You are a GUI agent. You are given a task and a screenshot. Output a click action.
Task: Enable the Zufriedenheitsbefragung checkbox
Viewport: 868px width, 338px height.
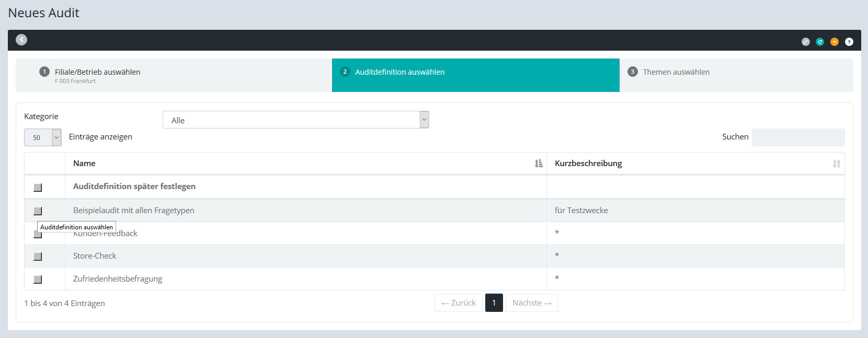(38, 279)
